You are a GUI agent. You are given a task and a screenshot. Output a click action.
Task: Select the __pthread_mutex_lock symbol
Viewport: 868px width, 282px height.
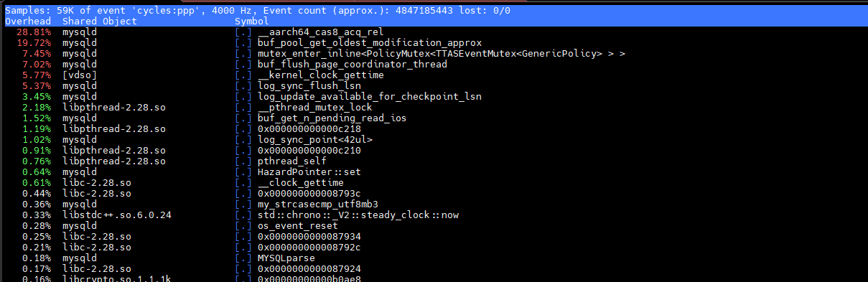point(314,108)
